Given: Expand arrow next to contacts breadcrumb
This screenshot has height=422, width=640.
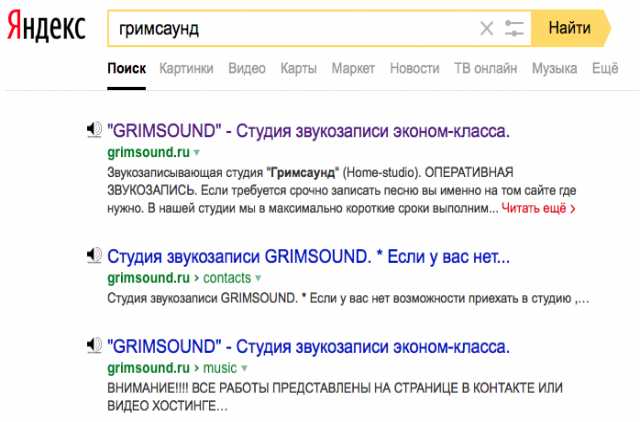Looking at the screenshot, I should pos(258,278).
